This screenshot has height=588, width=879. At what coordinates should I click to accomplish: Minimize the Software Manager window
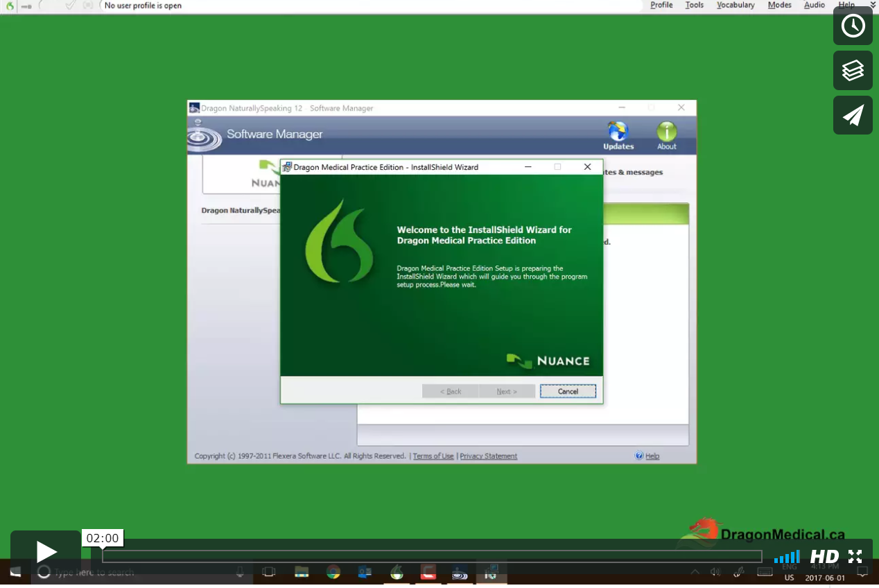[622, 107]
